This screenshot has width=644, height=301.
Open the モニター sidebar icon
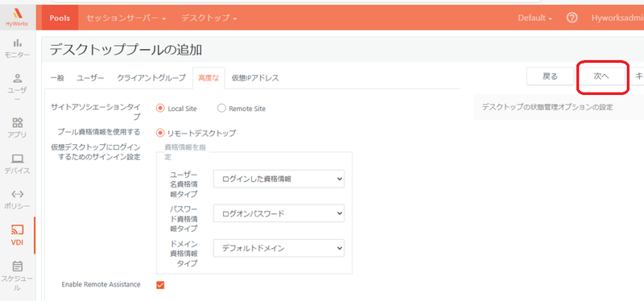click(17, 43)
